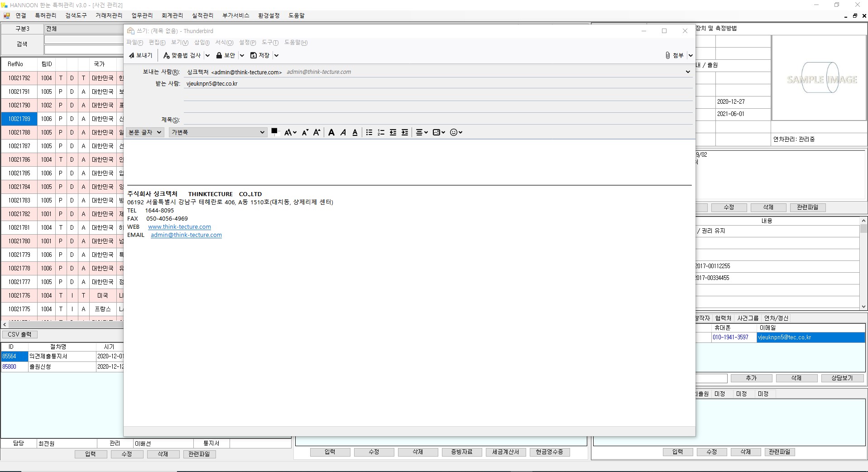Expand the 저장 save options arrow
Viewport: 868px width, 472px height.
point(276,55)
